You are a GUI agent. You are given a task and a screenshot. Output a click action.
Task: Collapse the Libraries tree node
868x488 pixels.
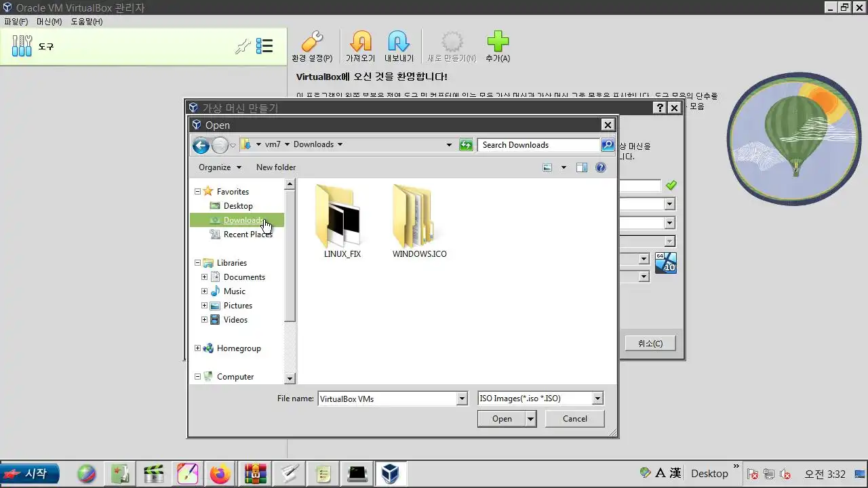(197, 263)
